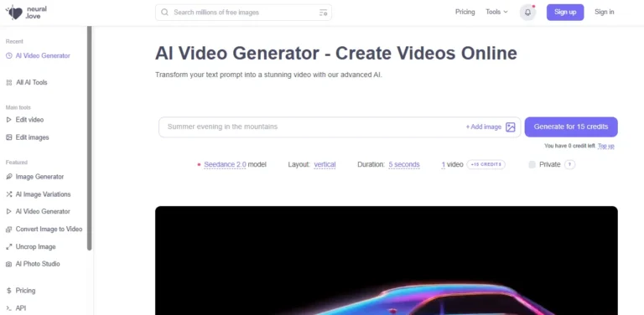The width and height of the screenshot is (644, 315).
Task: Click the Sign in link
Action: (604, 12)
